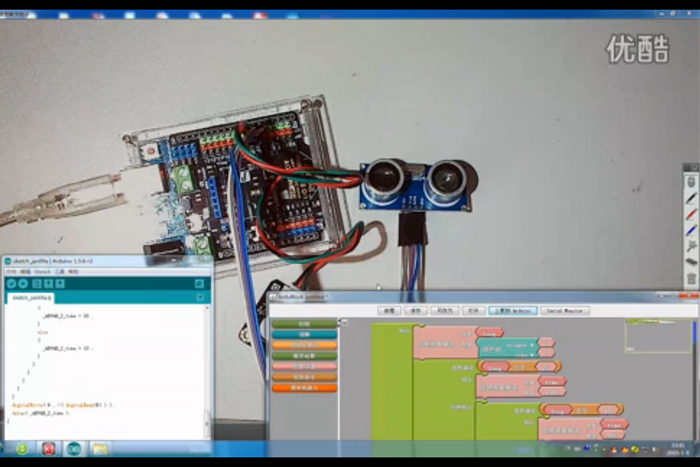The height and width of the screenshot is (467, 700).
Task: Open the Windows Start button
Action: (x=21, y=448)
